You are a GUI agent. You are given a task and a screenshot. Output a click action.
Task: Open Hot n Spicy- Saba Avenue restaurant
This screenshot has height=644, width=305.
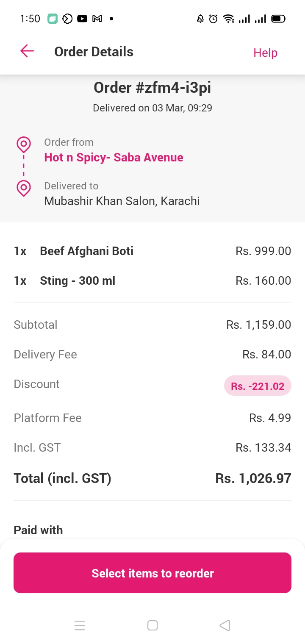114,157
